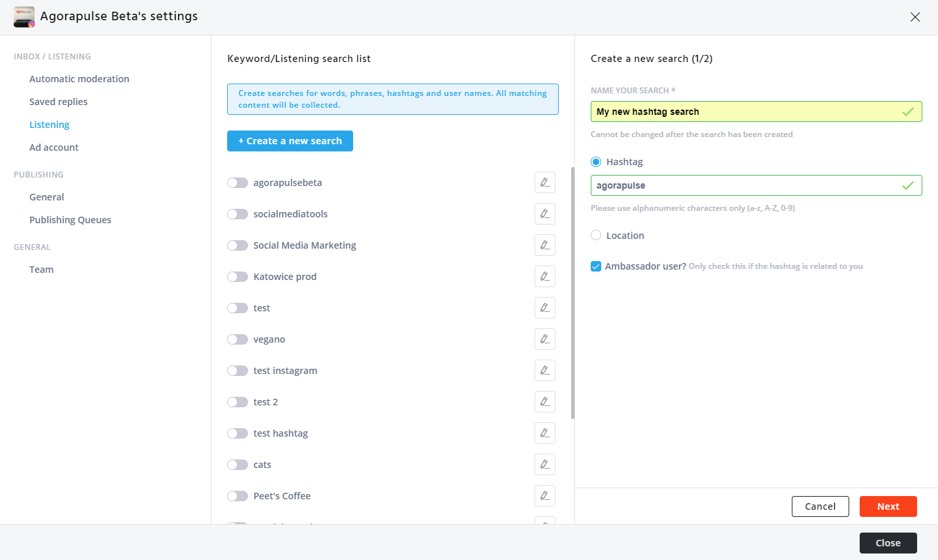Edit the test instagram search
Image resolution: width=938 pixels, height=560 pixels.
click(x=544, y=371)
